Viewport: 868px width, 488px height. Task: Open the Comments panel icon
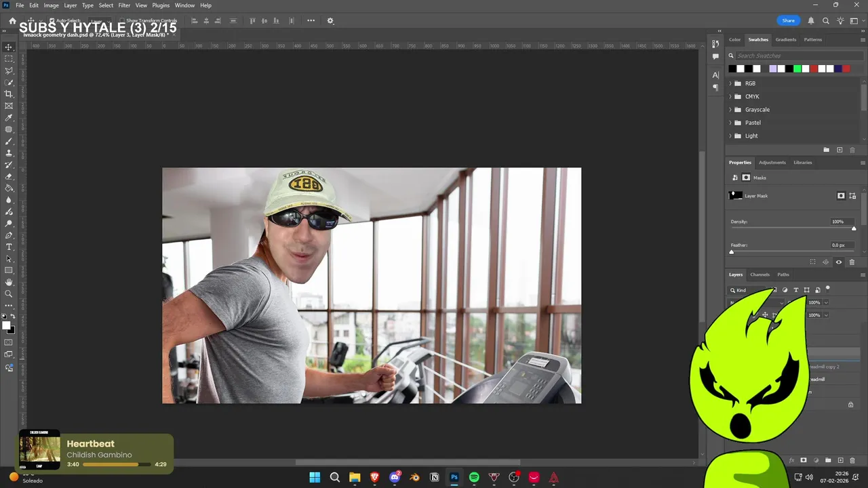click(715, 57)
